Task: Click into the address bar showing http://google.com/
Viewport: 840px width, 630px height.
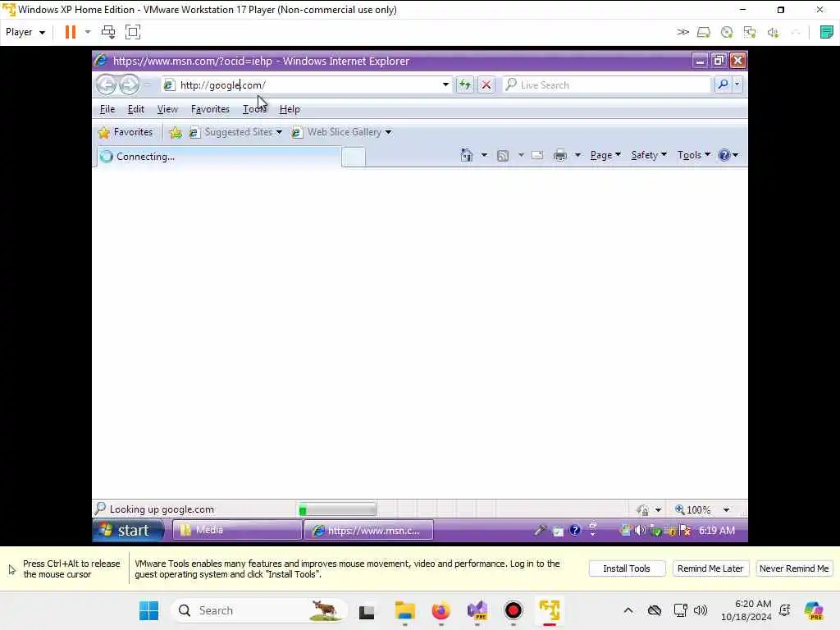Action: (x=308, y=84)
